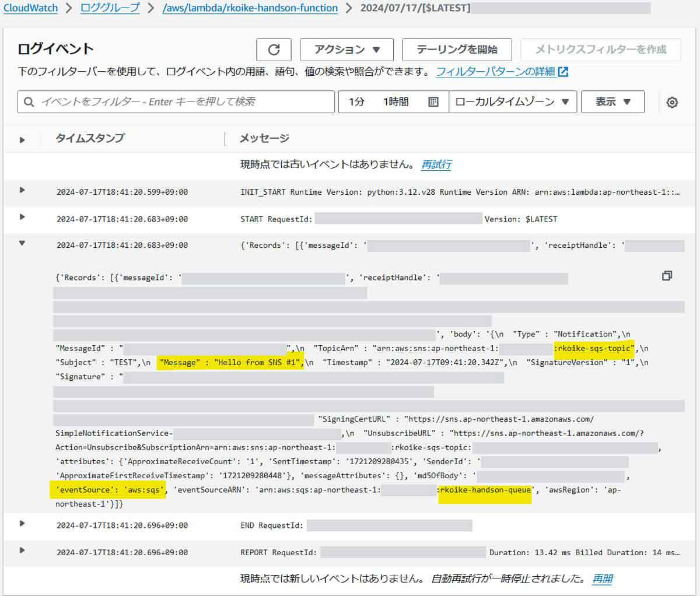Screen dimensions: 700x596
Task: Click highlighted rkoike-sqs-topic text in TopicArn
Action: [x=594, y=348]
